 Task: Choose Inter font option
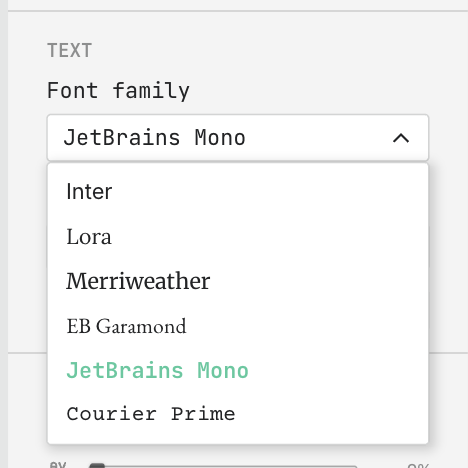tap(238, 191)
